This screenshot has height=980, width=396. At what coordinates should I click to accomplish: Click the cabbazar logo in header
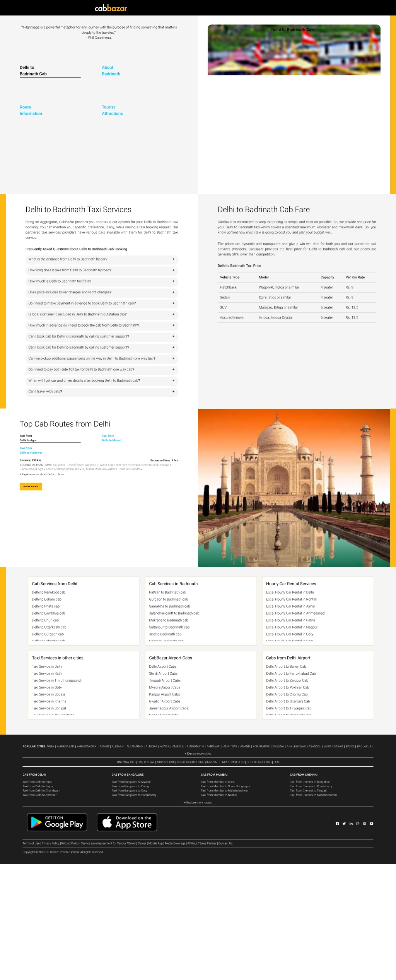point(111,8)
